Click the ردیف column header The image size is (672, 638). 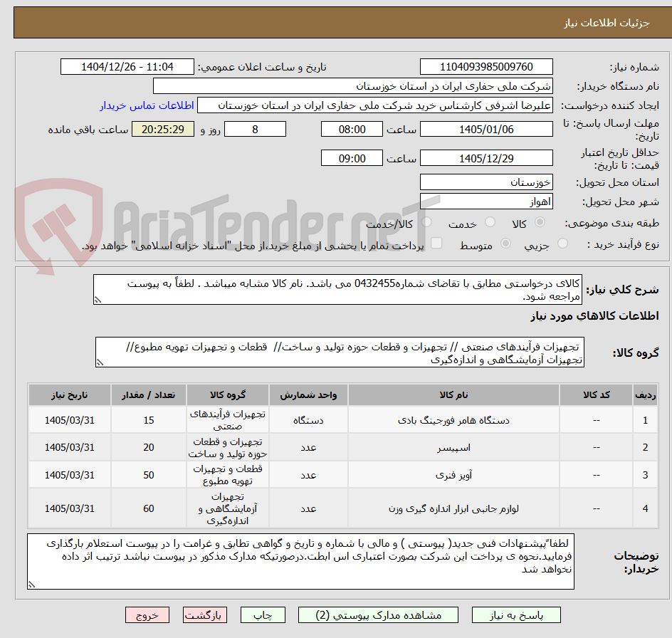(x=645, y=395)
